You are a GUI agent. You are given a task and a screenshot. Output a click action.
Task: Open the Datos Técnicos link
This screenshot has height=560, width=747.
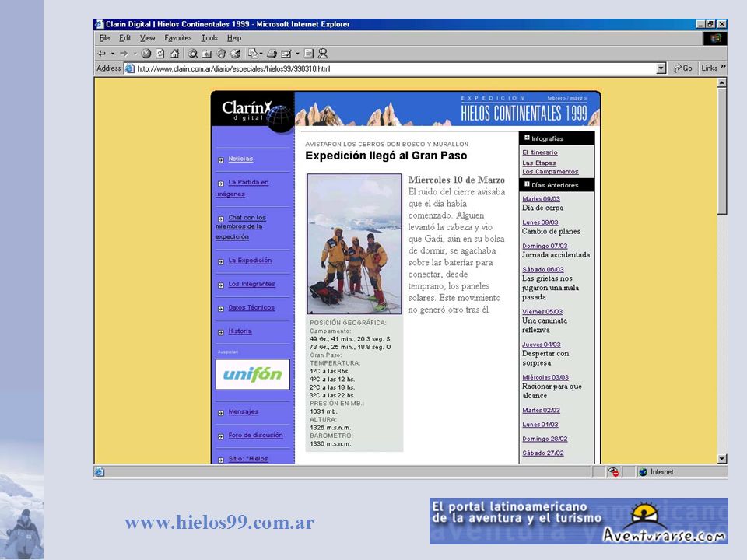[251, 308]
